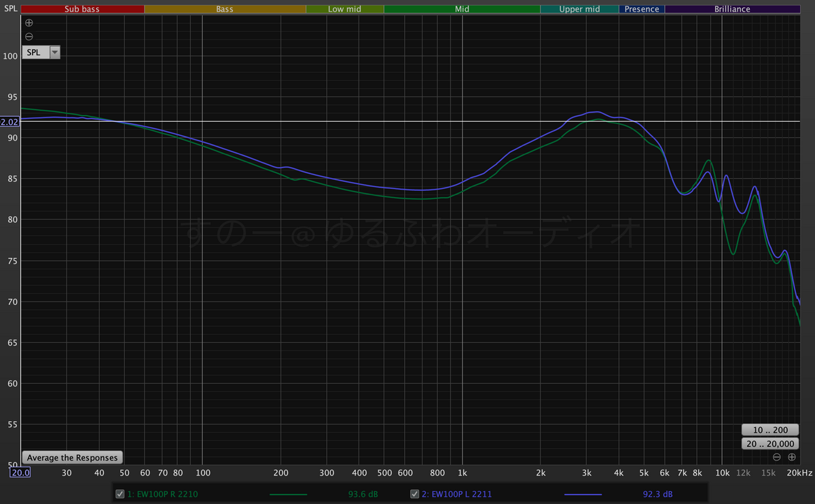
Task: Click the blue EW100P L line sample
Action: 583,494
